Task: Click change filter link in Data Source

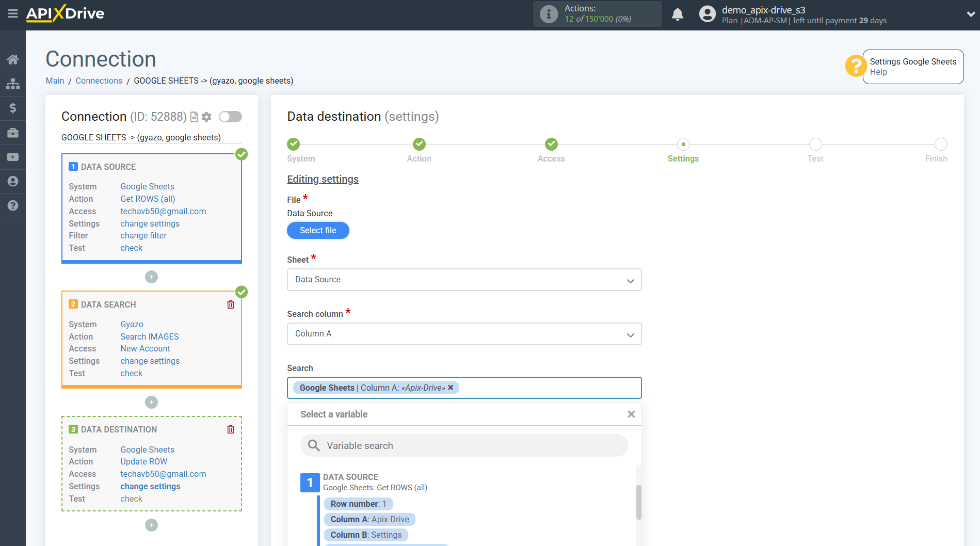Action: coord(143,235)
